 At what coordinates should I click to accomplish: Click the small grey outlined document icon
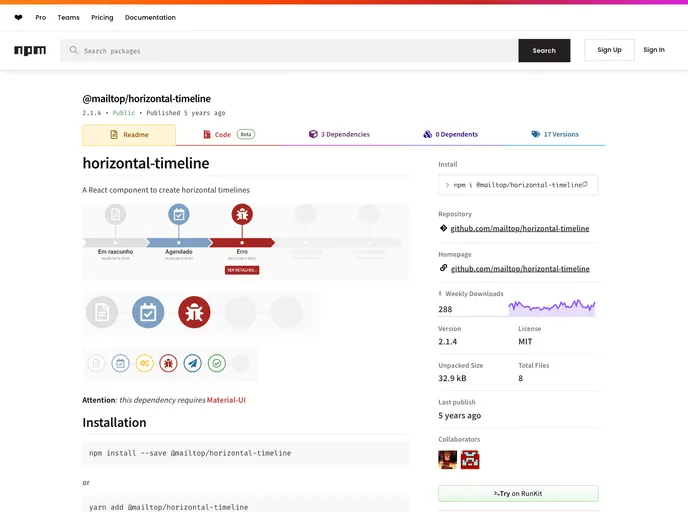[96, 363]
